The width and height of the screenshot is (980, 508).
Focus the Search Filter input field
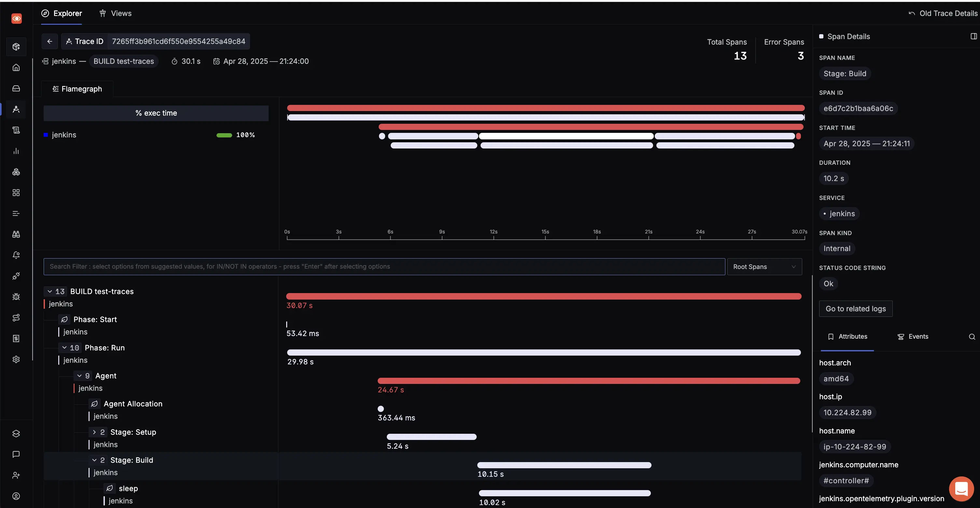384,267
